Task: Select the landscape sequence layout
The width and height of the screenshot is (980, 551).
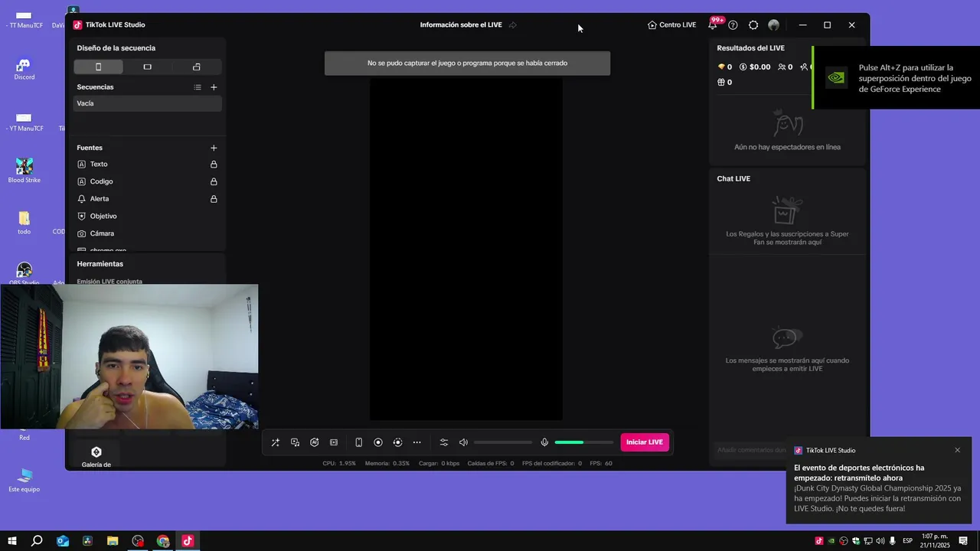Action: (148, 67)
